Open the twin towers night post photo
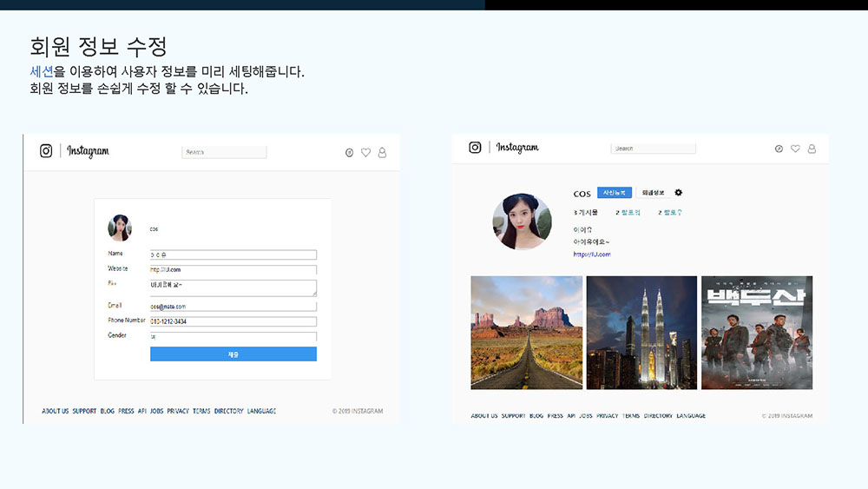 click(641, 333)
